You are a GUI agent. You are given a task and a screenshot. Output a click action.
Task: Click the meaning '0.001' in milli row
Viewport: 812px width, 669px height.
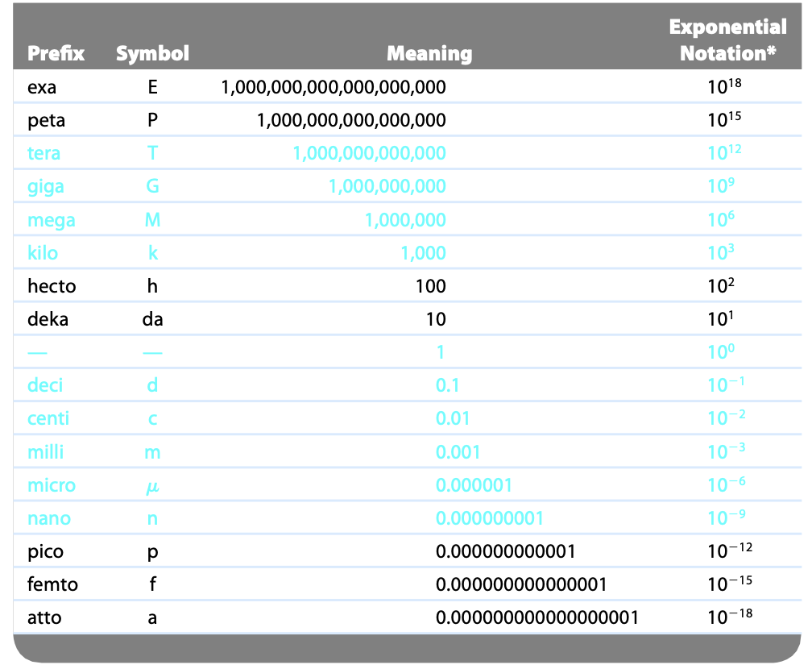458,452
